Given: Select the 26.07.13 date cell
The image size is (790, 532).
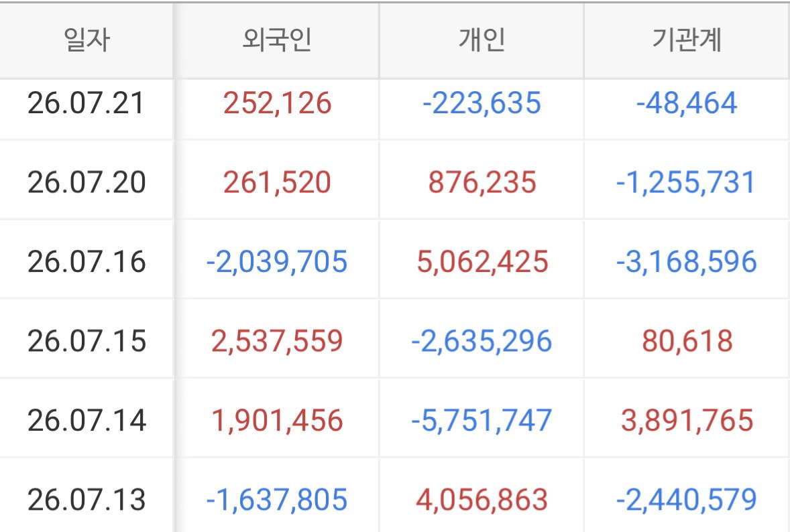Looking at the screenshot, I should pyautogui.click(x=86, y=500).
